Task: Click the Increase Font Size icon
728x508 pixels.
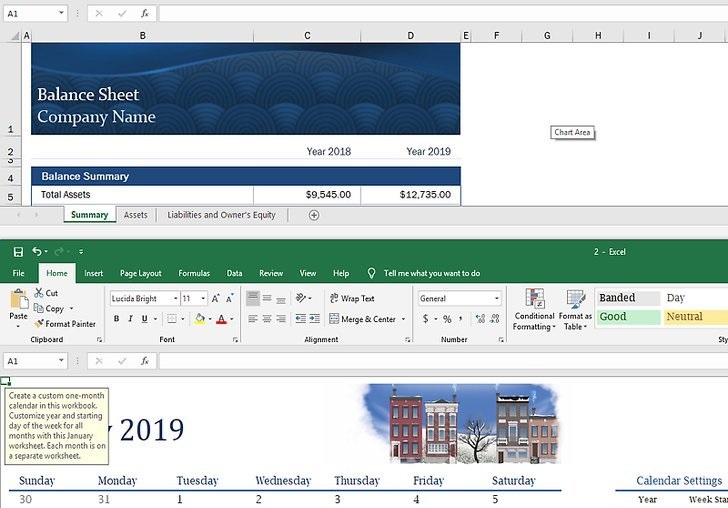Action: tap(216, 299)
